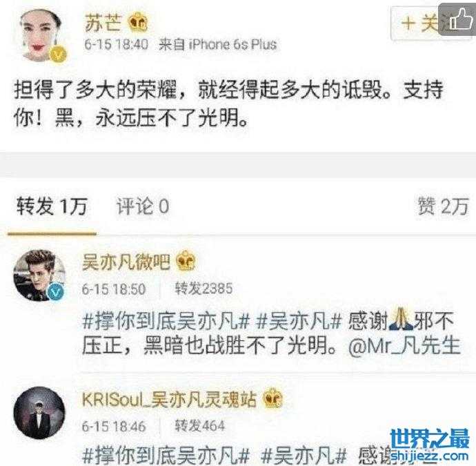Open 苏芒's profile avatar
The image size is (476, 466).
pyautogui.click(x=41, y=35)
